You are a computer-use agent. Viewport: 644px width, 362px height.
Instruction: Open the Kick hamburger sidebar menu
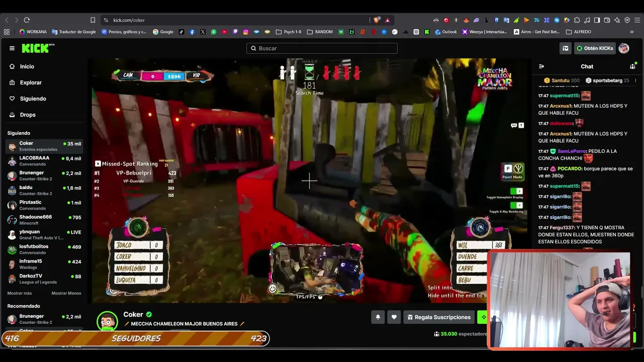coord(12,48)
